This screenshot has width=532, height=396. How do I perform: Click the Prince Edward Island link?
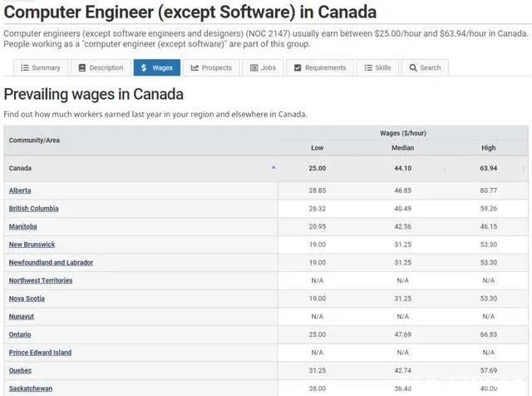[40, 353]
